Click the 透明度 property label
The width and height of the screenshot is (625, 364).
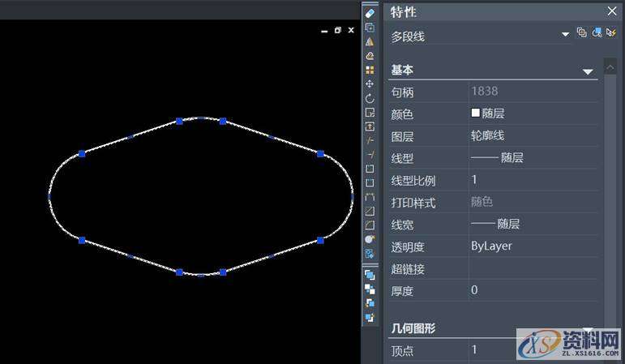(x=408, y=246)
